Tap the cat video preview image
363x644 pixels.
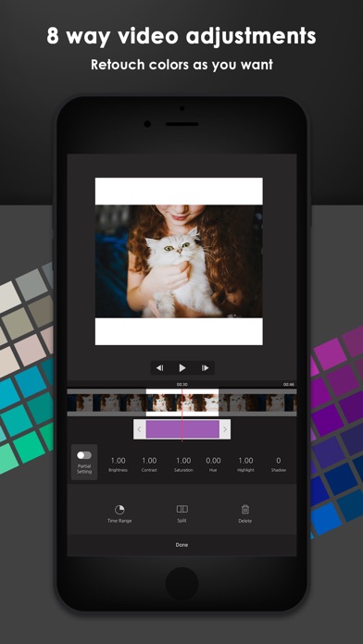point(179,261)
